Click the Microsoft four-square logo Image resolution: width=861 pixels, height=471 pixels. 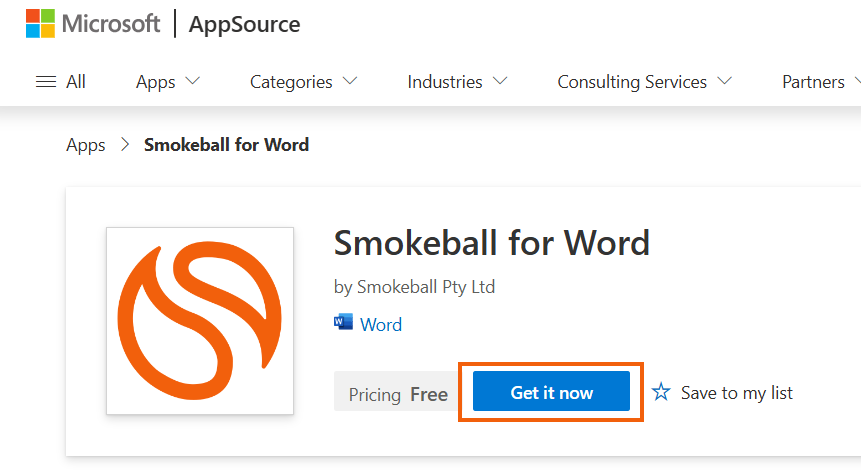click(40, 24)
